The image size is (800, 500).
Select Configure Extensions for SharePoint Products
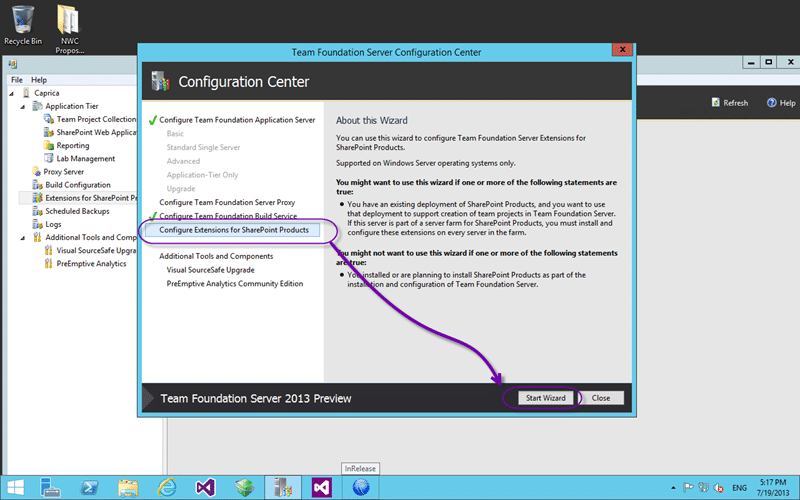tap(233, 230)
